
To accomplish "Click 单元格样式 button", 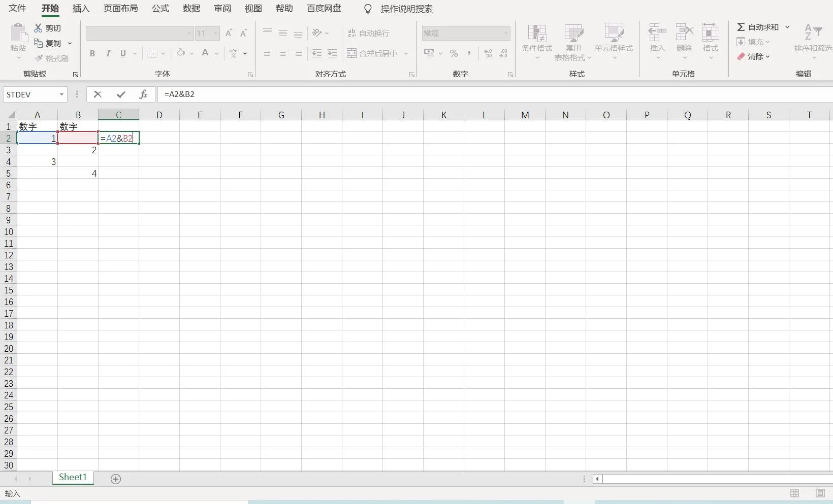I will pos(614,42).
